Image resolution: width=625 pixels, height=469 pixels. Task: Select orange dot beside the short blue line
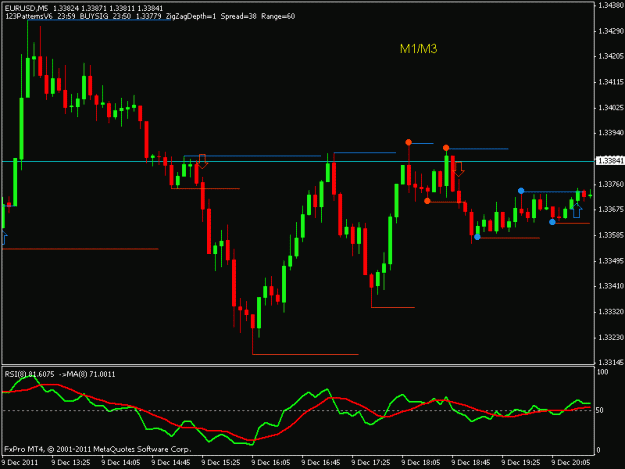coord(409,142)
